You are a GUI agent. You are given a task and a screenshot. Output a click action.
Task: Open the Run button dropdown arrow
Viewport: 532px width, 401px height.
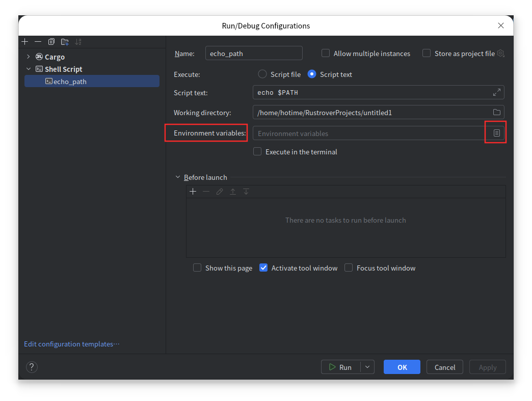tap(367, 367)
